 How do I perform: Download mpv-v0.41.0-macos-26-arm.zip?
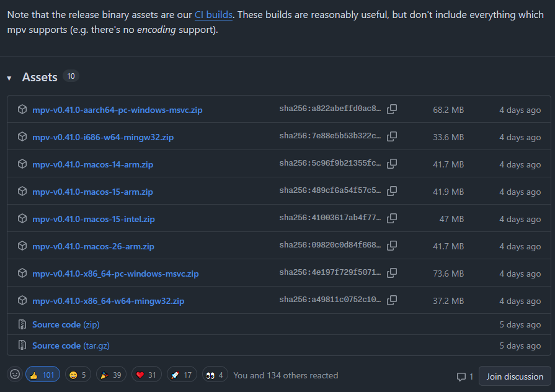[93, 246]
